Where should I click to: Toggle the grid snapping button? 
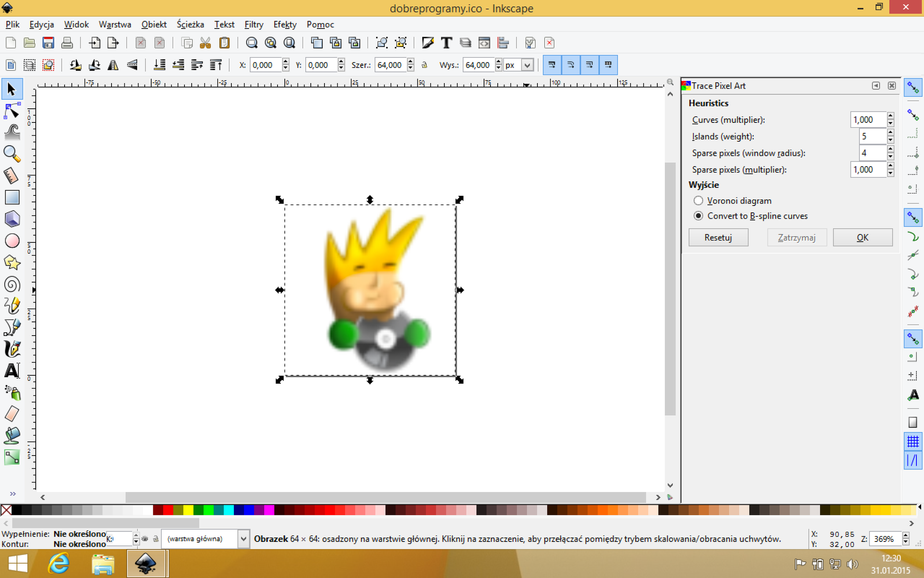point(913,441)
